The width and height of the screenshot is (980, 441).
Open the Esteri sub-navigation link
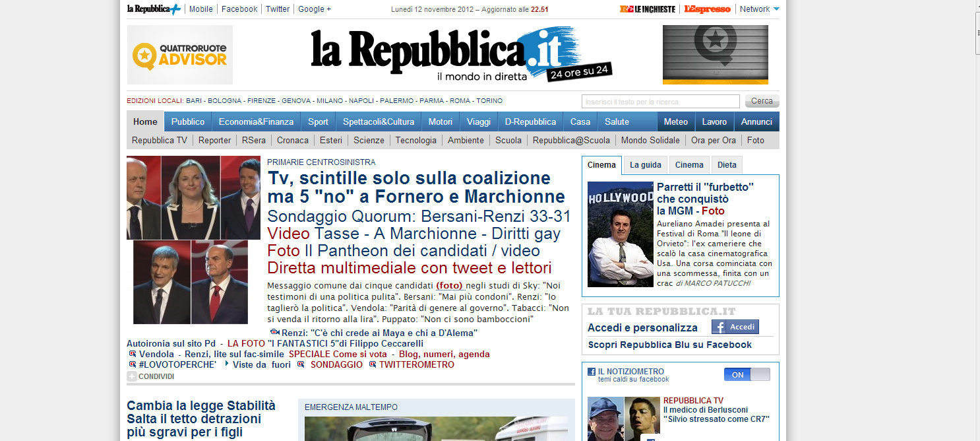(x=331, y=140)
